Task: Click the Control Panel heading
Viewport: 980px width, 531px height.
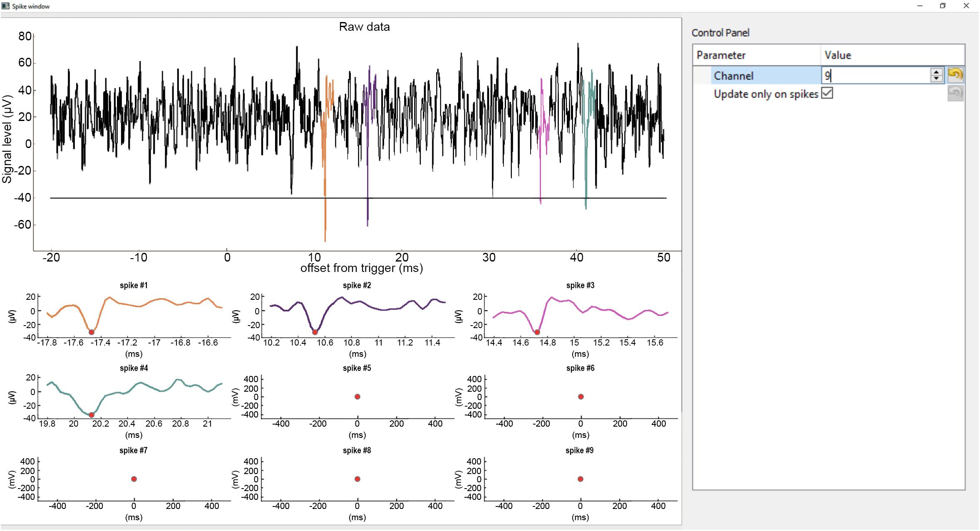Action: coord(720,33)
